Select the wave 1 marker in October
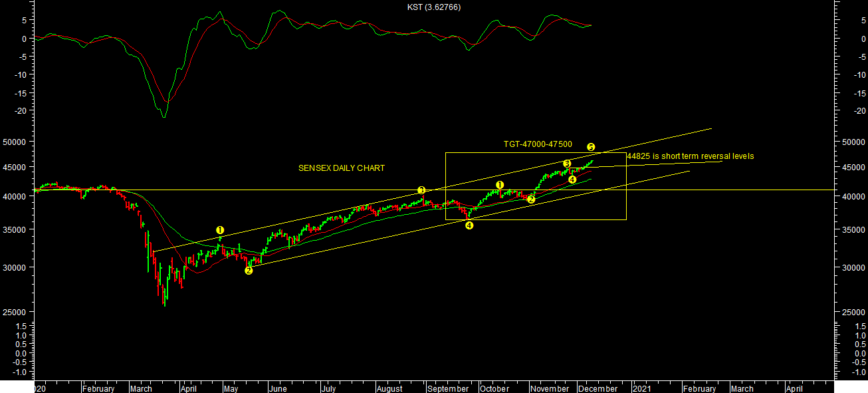The image size is (868, 393). coord(500,185)
